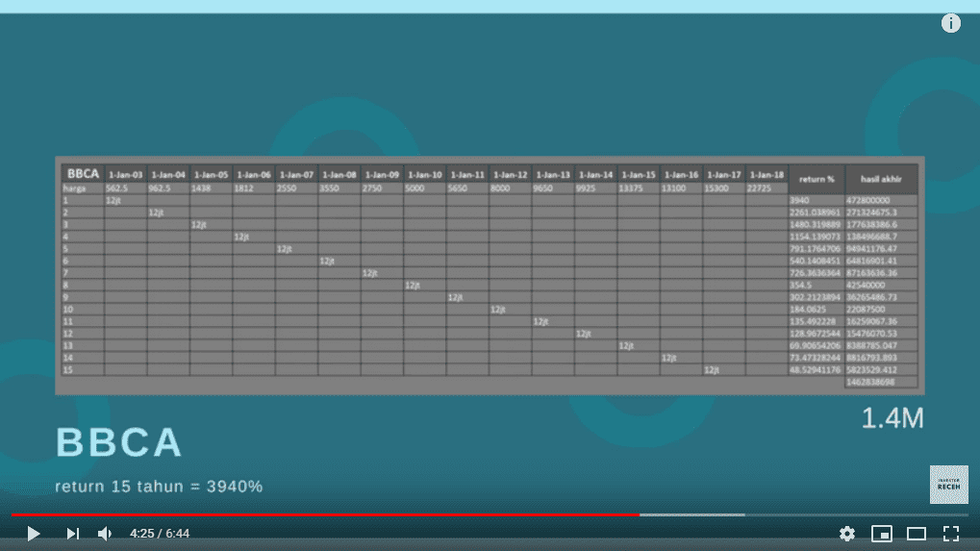
Task: Skip to the next video
Action: click(x=72, y=534)
